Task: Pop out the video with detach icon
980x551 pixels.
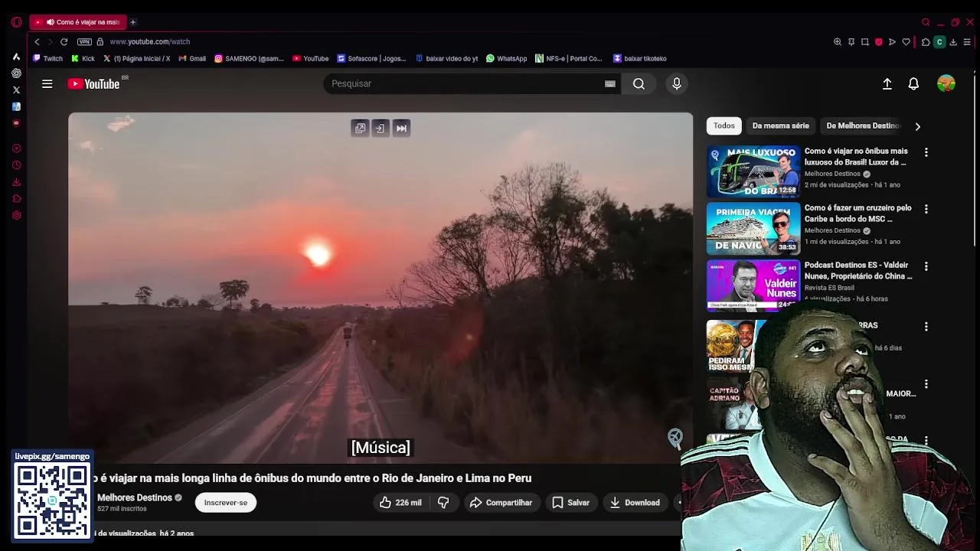Action: coord(360,129)
